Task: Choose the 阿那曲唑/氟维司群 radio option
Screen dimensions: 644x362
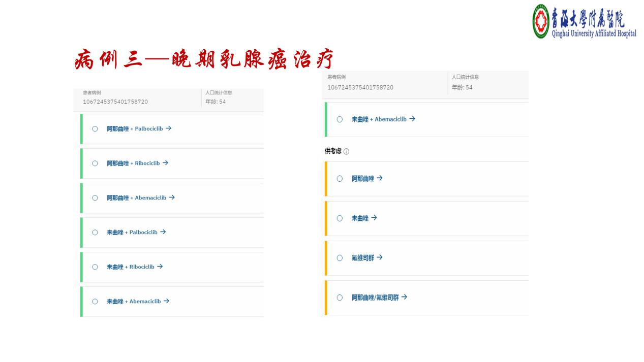Action: coord(340,298)
